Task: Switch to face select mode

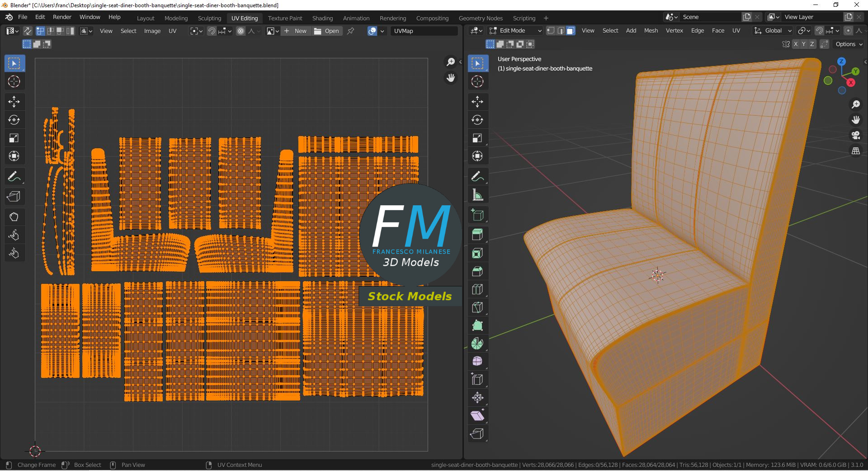Action: [571, 31]
